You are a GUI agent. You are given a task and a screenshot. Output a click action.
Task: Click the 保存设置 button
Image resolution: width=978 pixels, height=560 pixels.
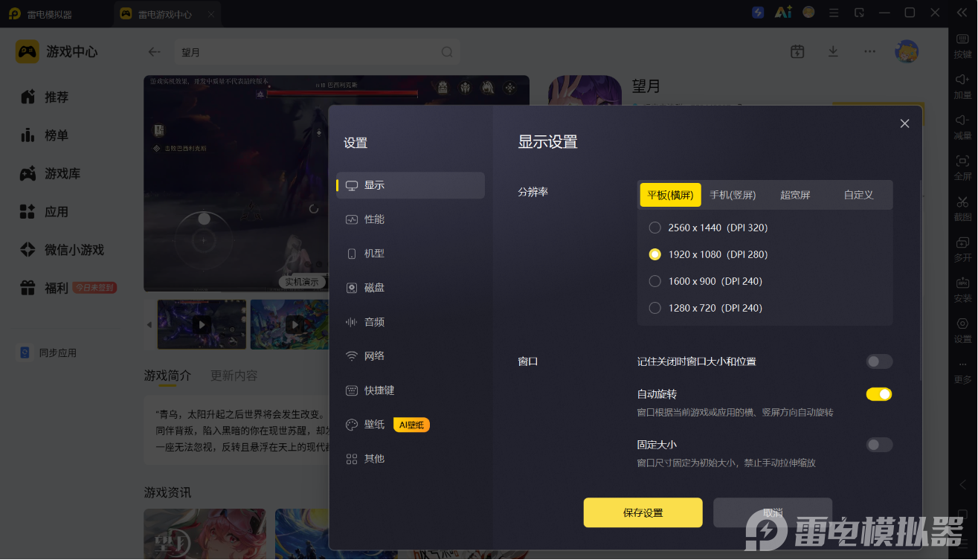tap(643, 512)
